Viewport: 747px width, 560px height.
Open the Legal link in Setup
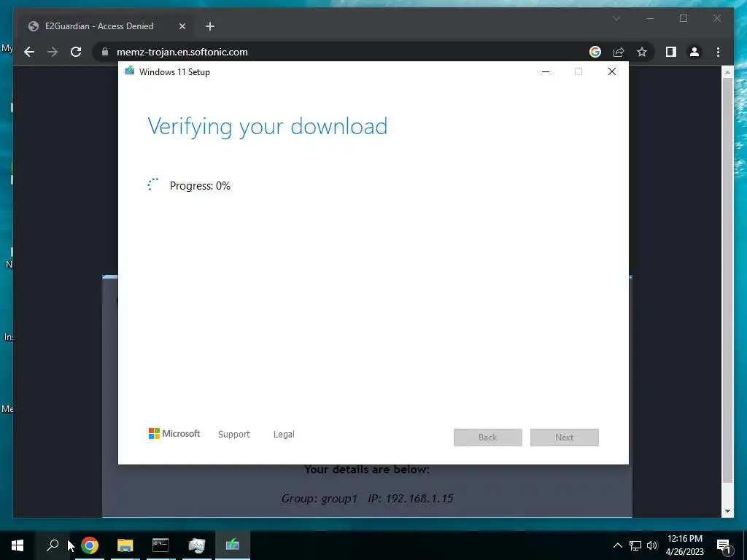pos(284,435)
